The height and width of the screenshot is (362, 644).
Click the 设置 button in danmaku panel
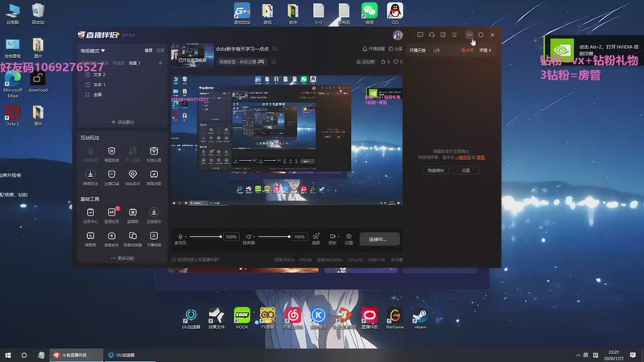click(465, 170)
